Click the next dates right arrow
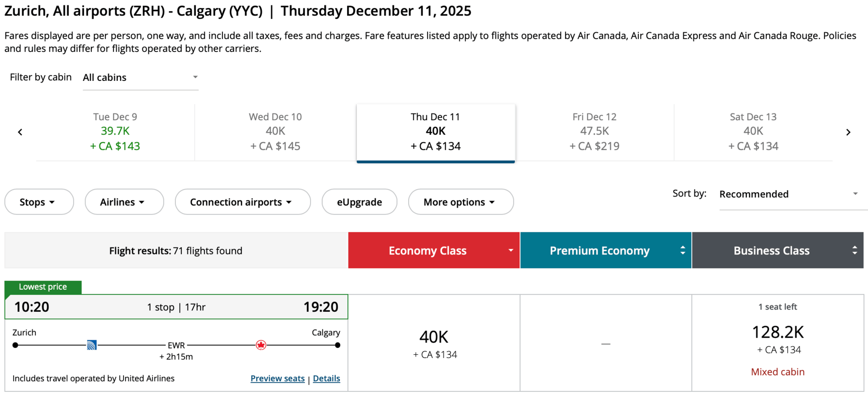This screenshot has width=868, height=395. (848, 132)
